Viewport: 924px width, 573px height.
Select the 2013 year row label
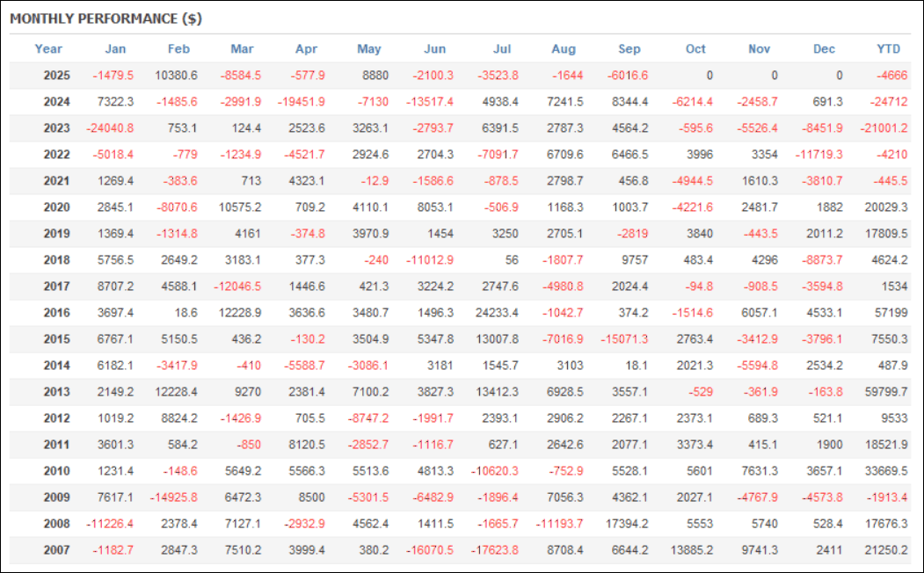click(57, 392)
